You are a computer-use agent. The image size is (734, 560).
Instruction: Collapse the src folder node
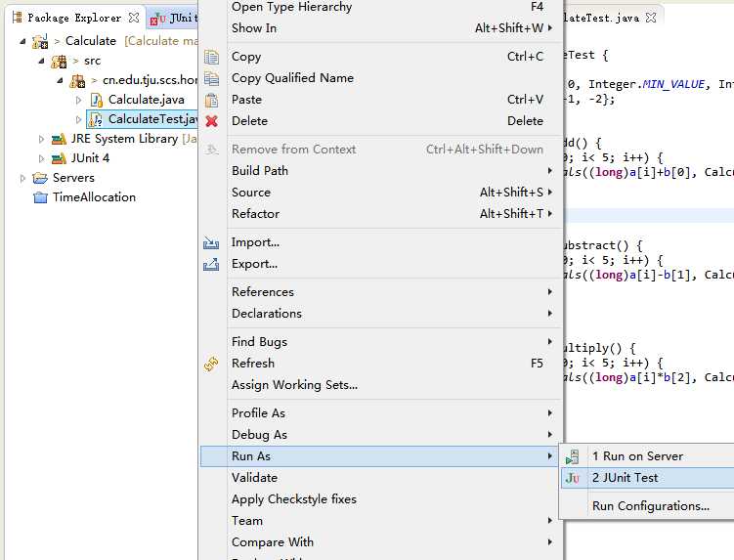(x=41, y=61)
